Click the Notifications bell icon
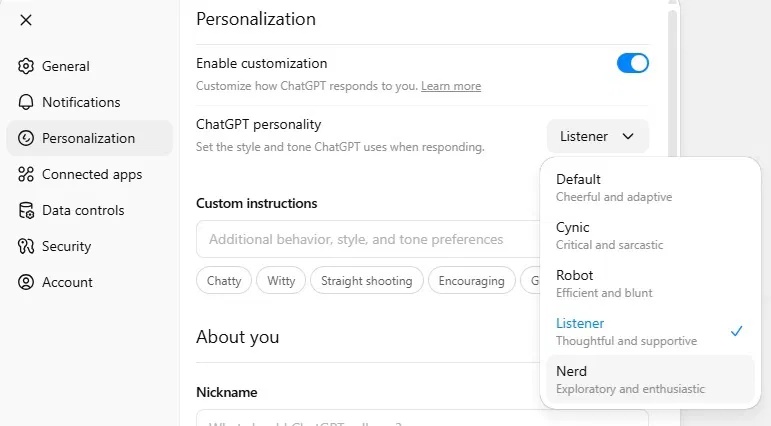Screen dimensions: 771x426 [26, 102]
